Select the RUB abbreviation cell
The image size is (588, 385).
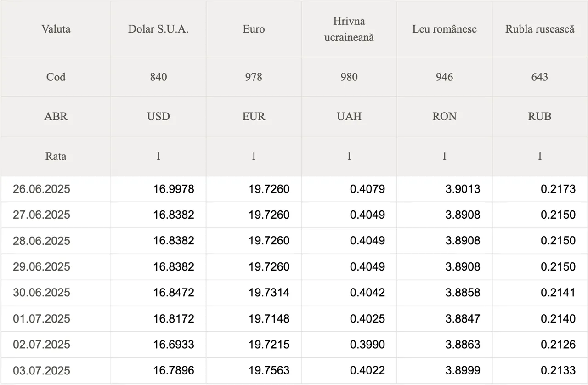point(540,116)
